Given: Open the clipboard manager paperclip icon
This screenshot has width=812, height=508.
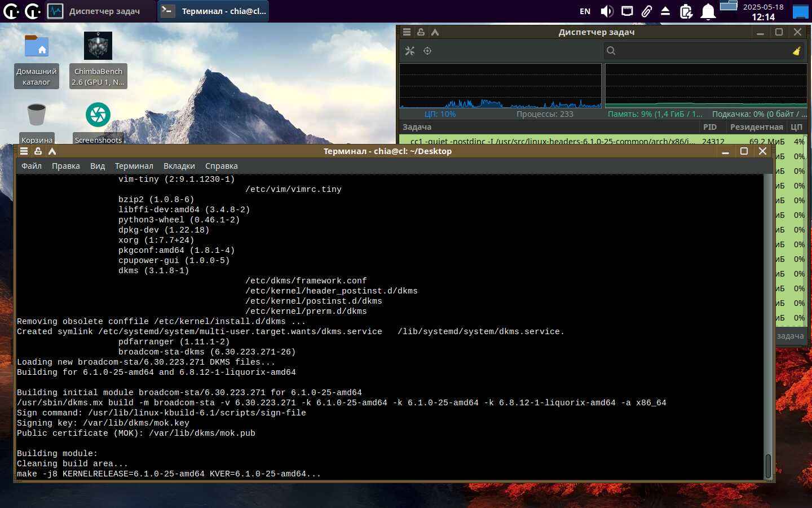Looking at the screenshot, I should pyautogui.click(x=646, y=11).
